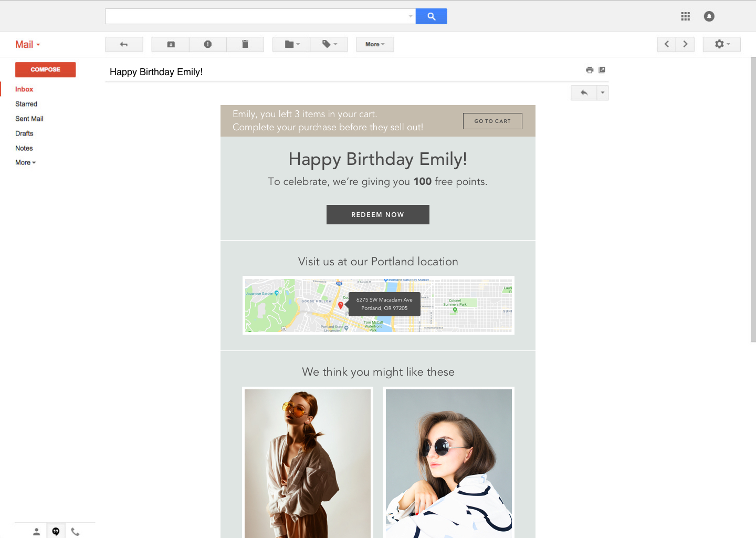This screenshot has height=538, width=756.
Task: Click the Redeem Now button
Action: click(x=378, y=214)
